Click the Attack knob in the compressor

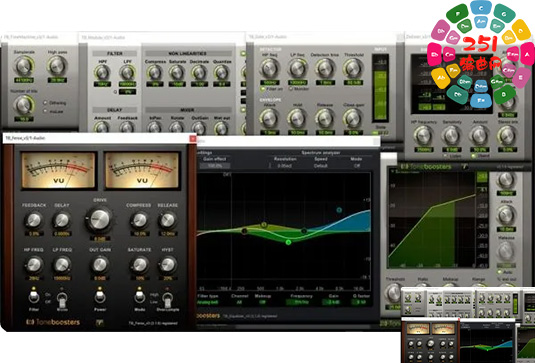[x=506, y=215]
